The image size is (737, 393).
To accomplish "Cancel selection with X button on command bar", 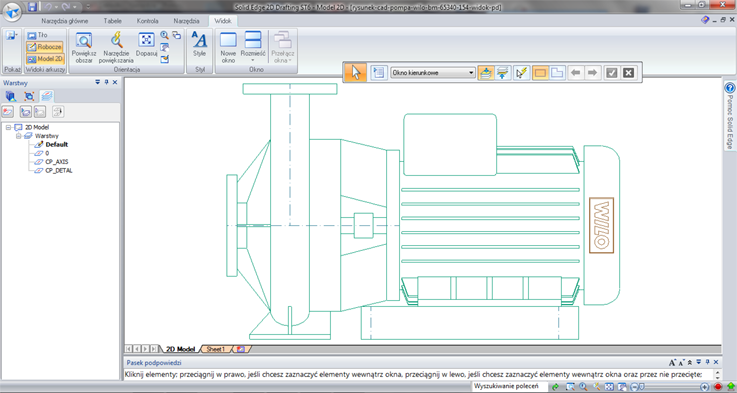I will (628, 73).
